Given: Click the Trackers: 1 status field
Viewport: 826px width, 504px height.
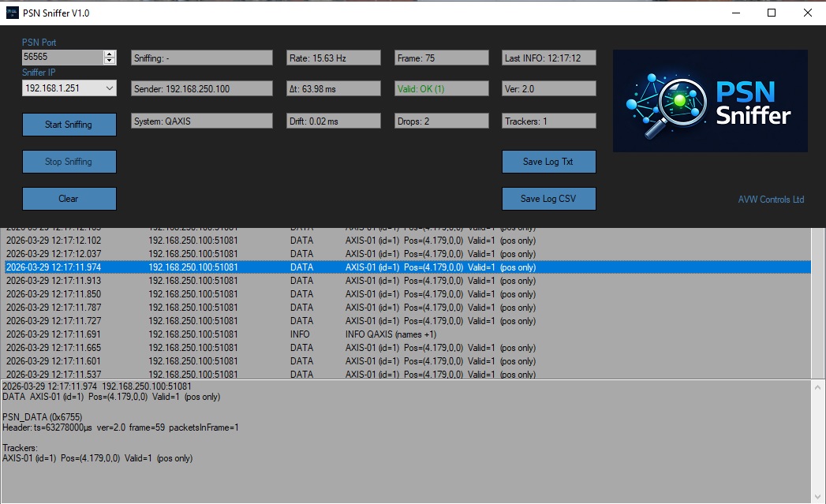Looking at the screenshot, I should [548, 120].
